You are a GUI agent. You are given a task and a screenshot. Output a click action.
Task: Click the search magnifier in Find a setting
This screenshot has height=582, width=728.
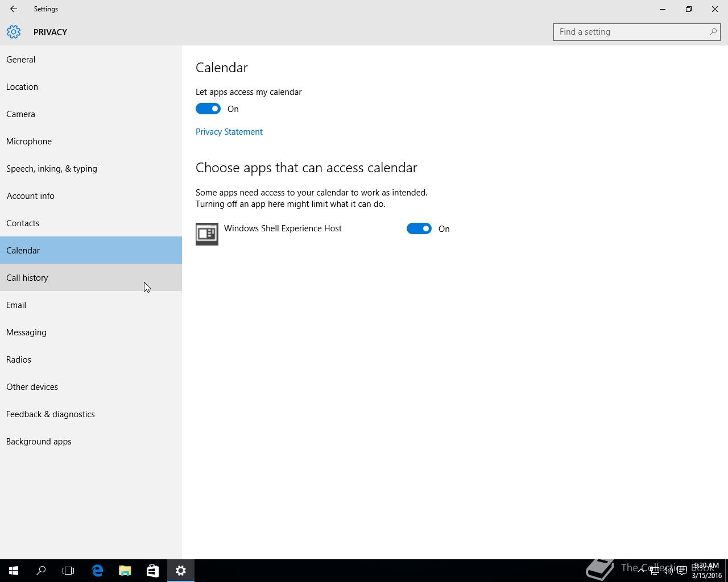713,32
